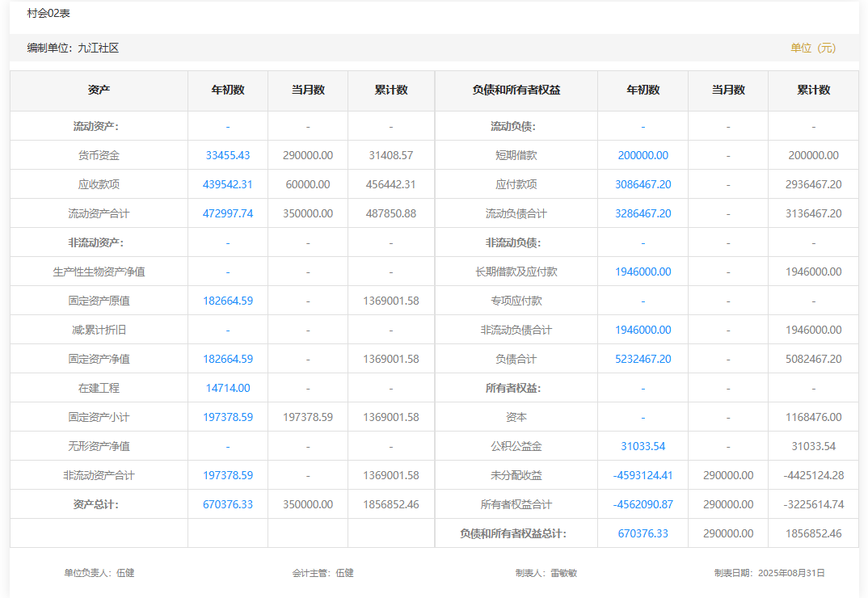Click 资产总计 opening balance 670376.33

pos(228,504)
